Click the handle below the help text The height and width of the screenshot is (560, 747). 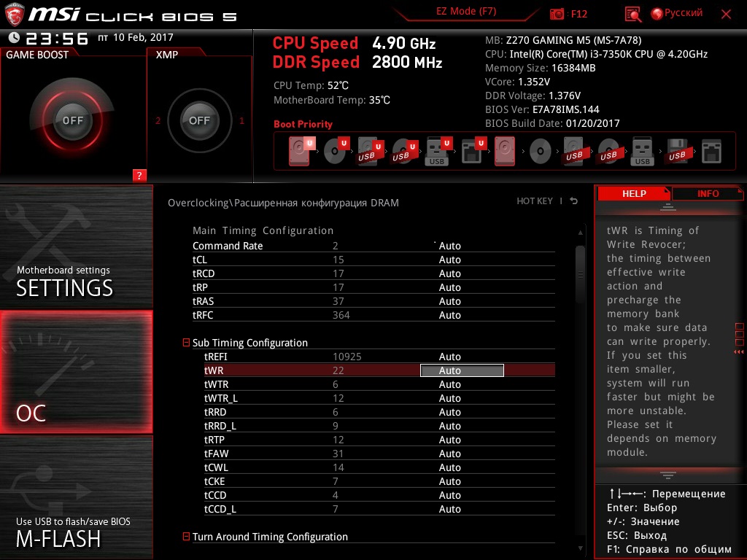pos(668,475)
